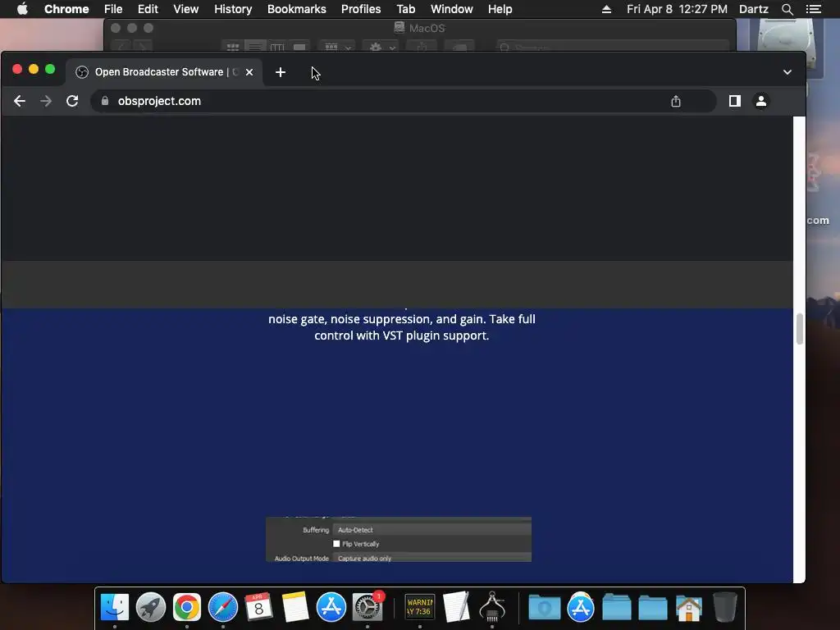This screenshot has height=630, width=840.
Task: Open the Finder gear action dropdown
Action: (381, 47)
